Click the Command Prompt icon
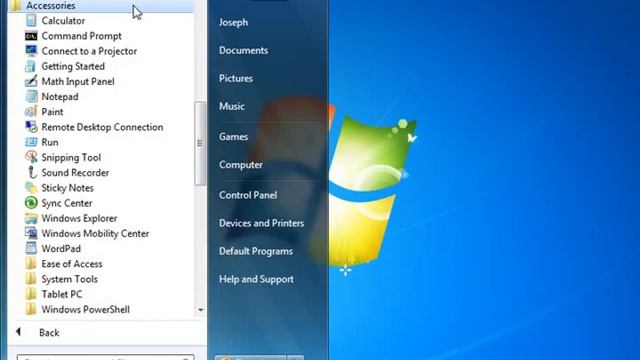This screenshot has width=640, height=360. click(31, 36)
